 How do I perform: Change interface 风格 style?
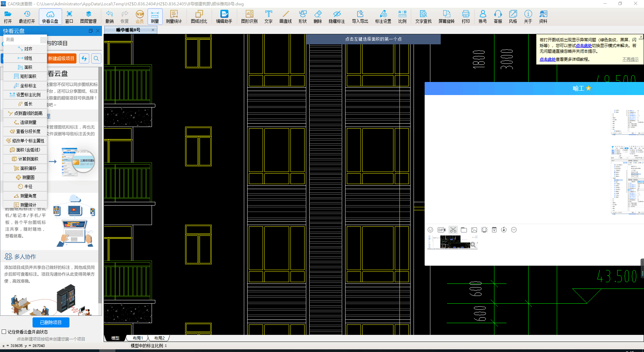tap(513, 16)
